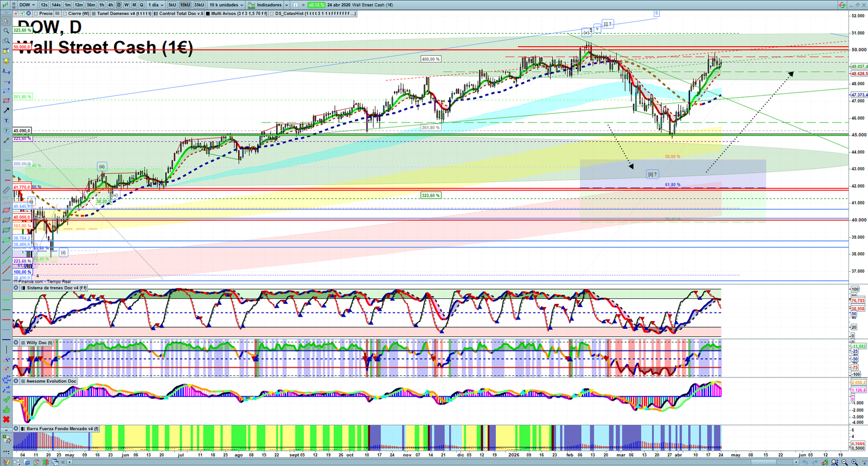Click the Indicadores button
This screenshot has height=466, width=868.
click(265, 5)
